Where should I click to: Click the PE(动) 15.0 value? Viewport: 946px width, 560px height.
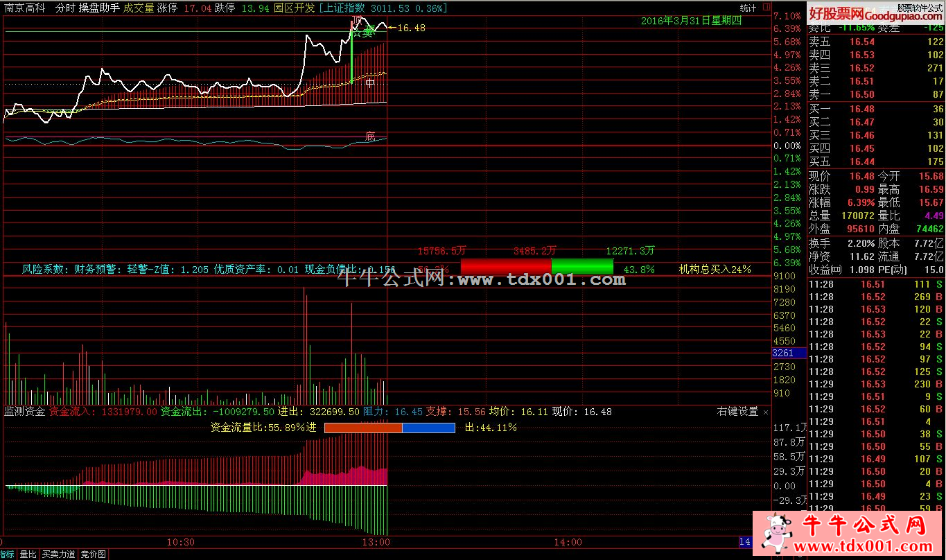tap(934, 270)
